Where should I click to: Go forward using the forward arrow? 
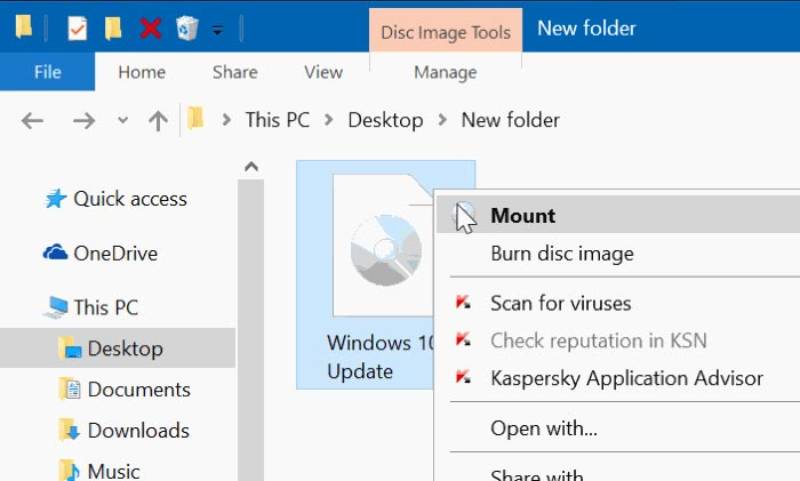point(84,120)
